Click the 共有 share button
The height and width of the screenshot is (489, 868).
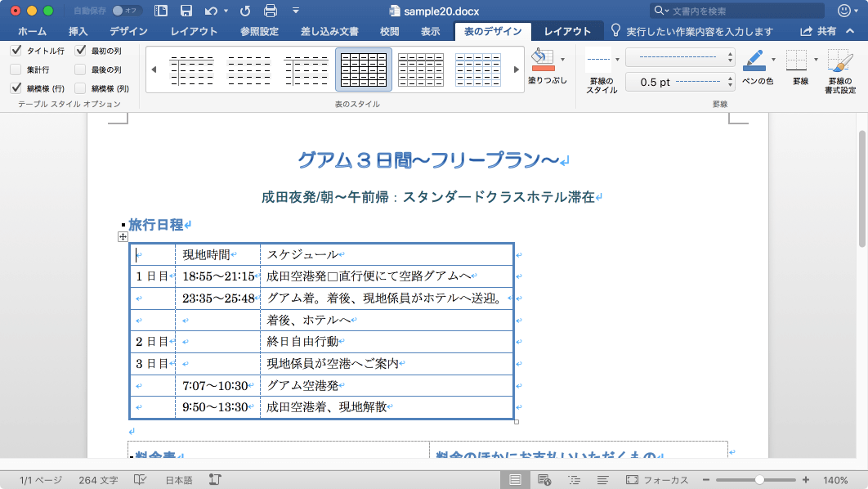point(818,32)
